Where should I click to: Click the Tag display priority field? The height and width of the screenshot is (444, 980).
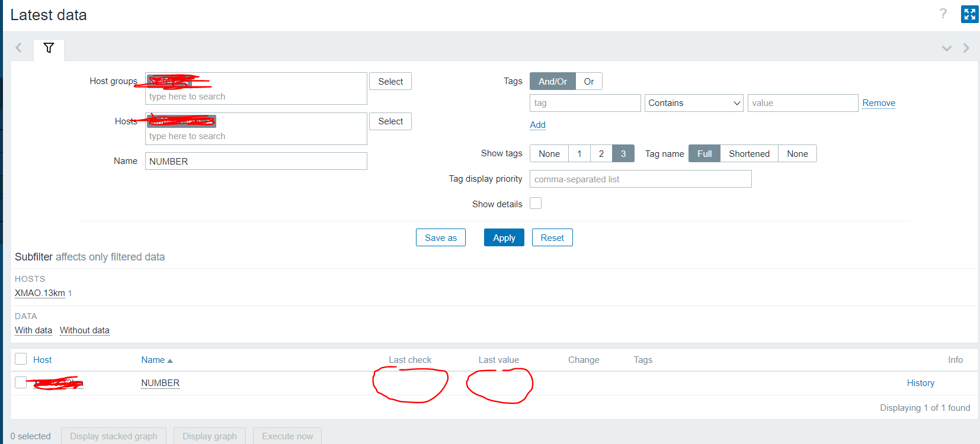640,179
